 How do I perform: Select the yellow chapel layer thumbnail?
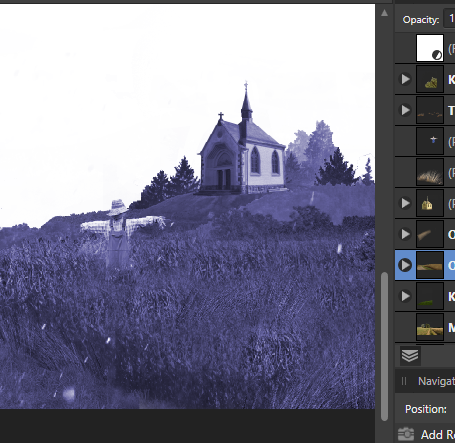point(430,203)
